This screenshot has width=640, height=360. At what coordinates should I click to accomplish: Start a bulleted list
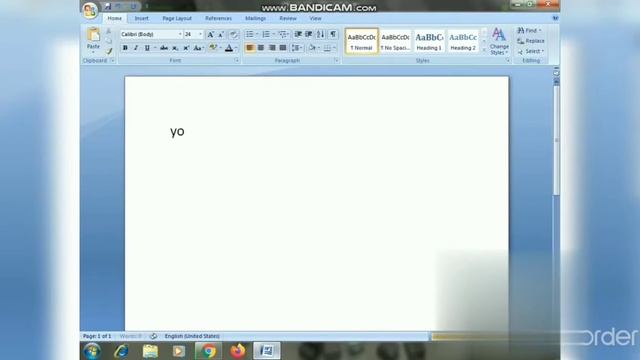[249, 34]
